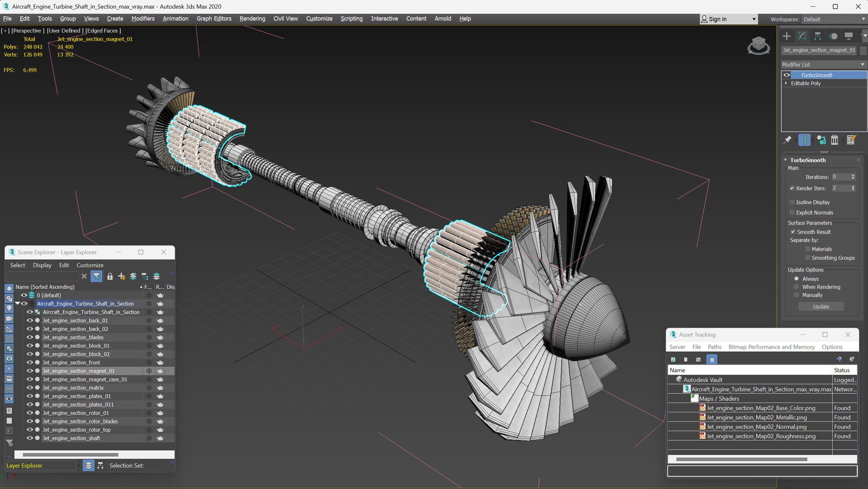Open the Display command panel tab
The width and height of the screenshot is (868, 489).
click(849, 36)
